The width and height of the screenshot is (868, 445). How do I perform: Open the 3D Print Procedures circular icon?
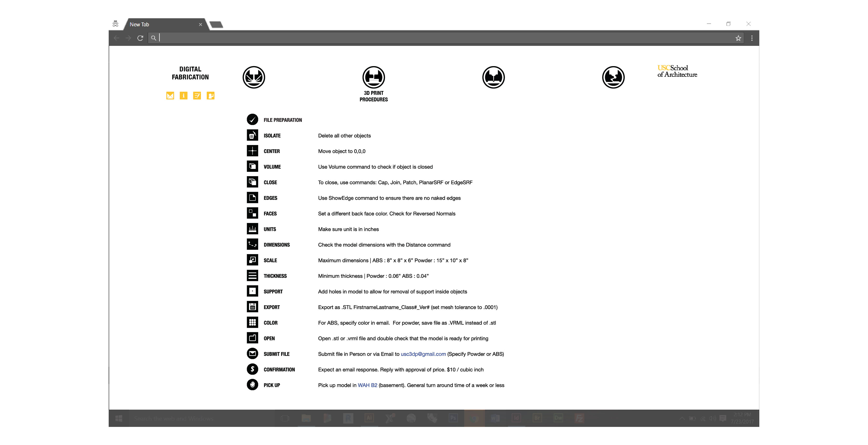[x=373, y=77]
